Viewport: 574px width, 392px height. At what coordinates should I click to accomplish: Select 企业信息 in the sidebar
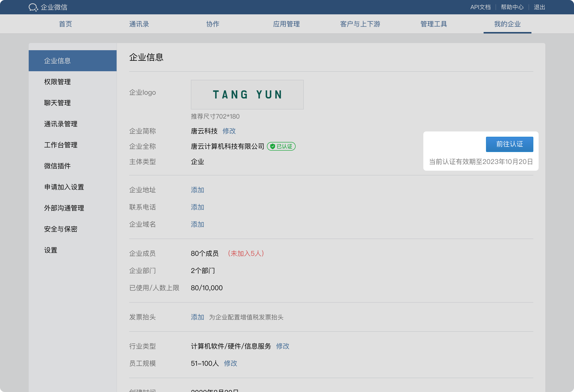pyautogui.click(x=73, y=61)
